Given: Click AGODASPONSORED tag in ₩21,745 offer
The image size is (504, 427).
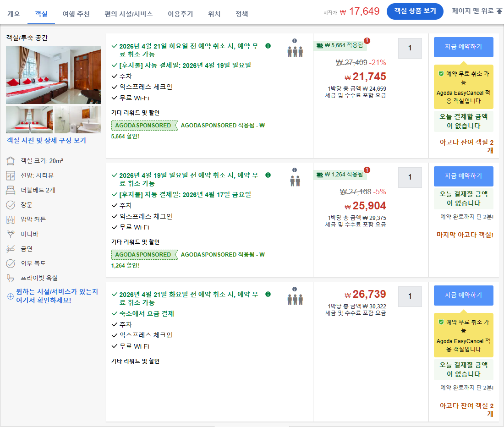Looking at the screenshot, I should 144,125.
